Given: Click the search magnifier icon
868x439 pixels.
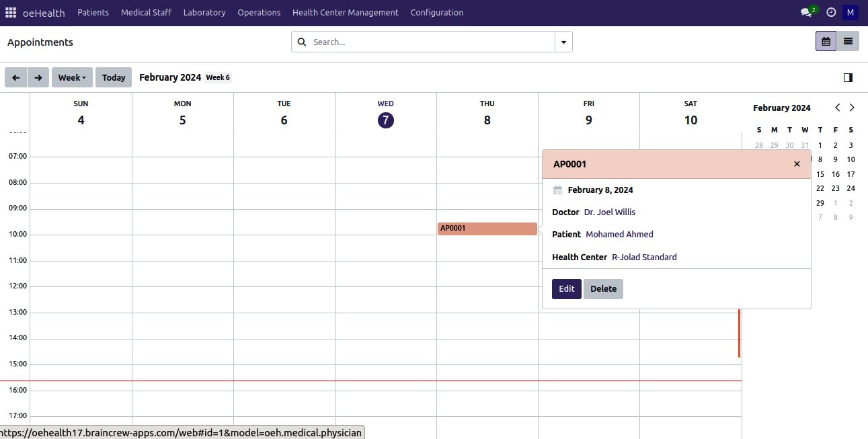Looking at the screenshot, I should 301,42.
